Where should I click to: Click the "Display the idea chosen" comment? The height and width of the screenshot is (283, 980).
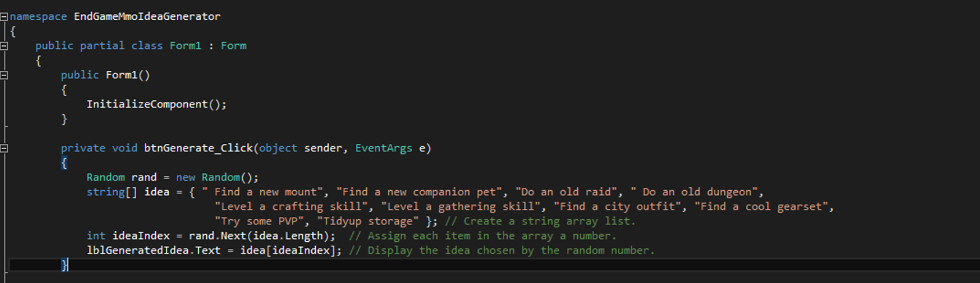point(501,251)
